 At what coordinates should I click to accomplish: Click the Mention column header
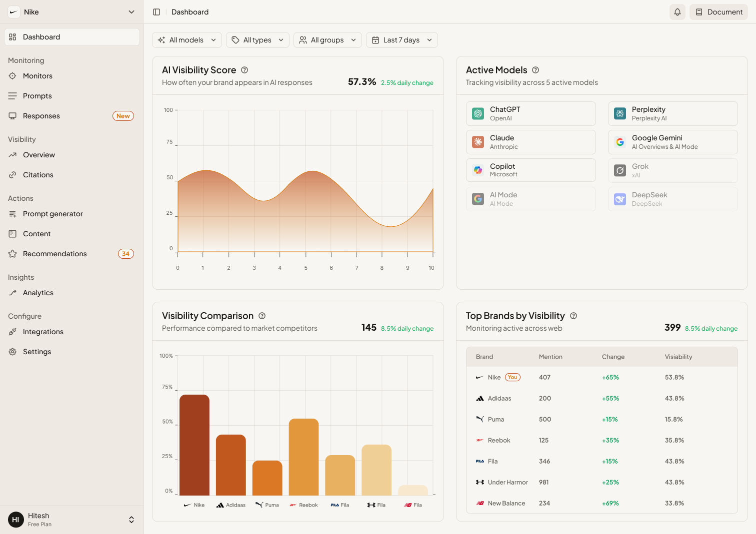[x=550, y=357]
